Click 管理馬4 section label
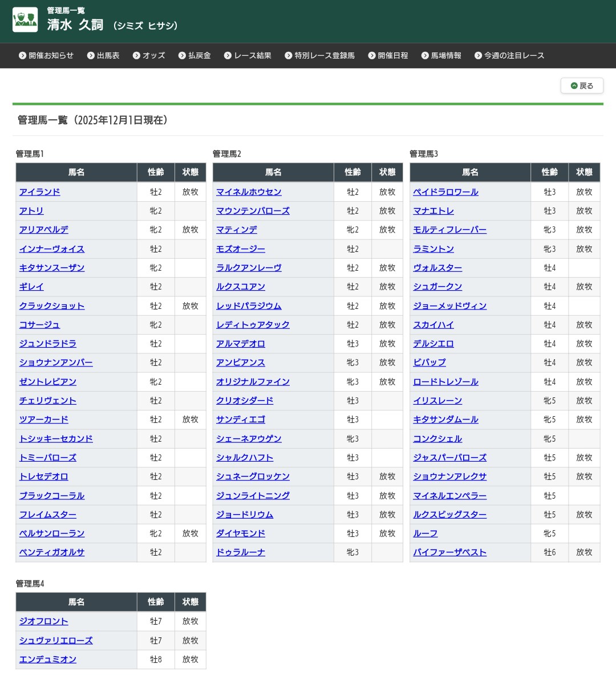Image resolution: width=616 pixels, height=692 pixels. (x=30, y=584)
